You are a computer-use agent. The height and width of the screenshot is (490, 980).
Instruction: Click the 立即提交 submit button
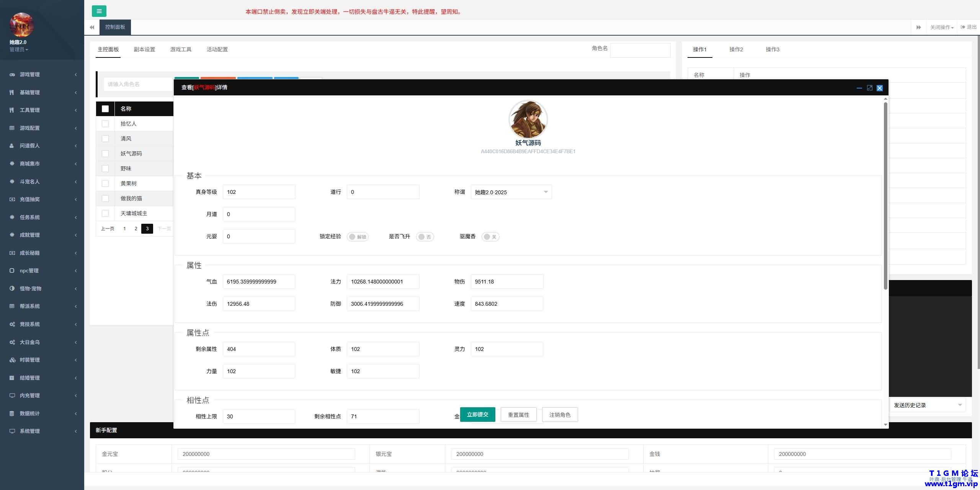point(477,415)
